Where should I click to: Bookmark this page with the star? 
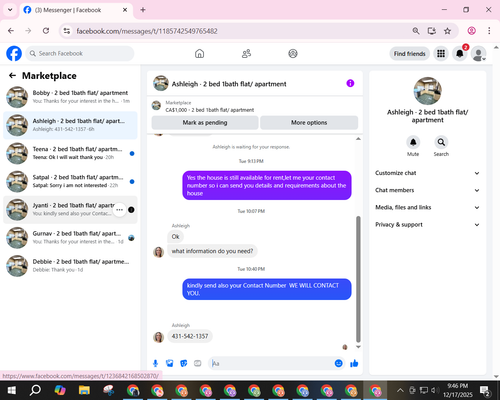tap(447, 31)
